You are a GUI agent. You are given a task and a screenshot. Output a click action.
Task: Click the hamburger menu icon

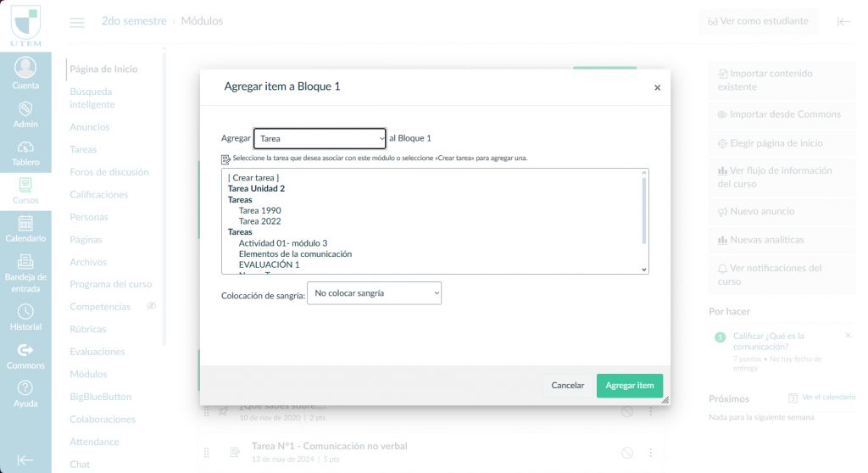(77, 22)
